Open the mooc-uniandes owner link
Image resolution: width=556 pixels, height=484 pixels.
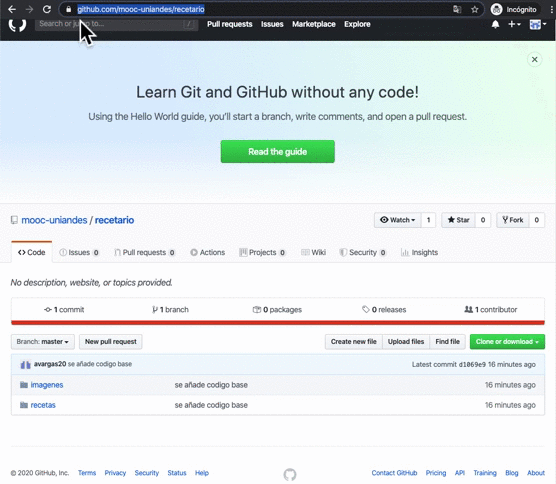(54, 220)
